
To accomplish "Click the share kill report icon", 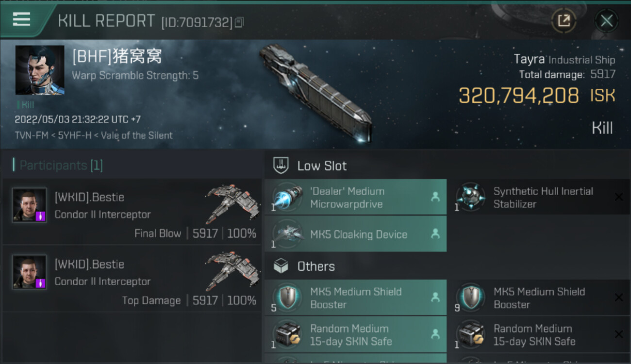I will click(x=564, y=21).
